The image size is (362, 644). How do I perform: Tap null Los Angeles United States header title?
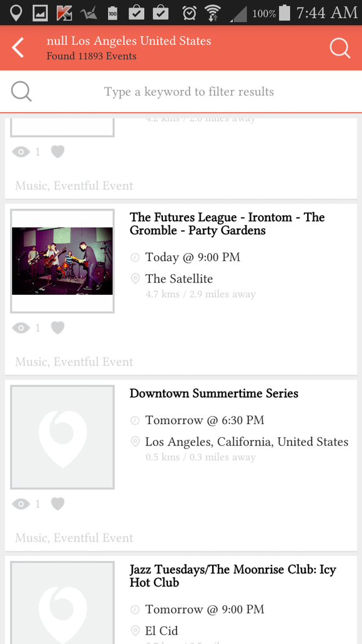129,41
